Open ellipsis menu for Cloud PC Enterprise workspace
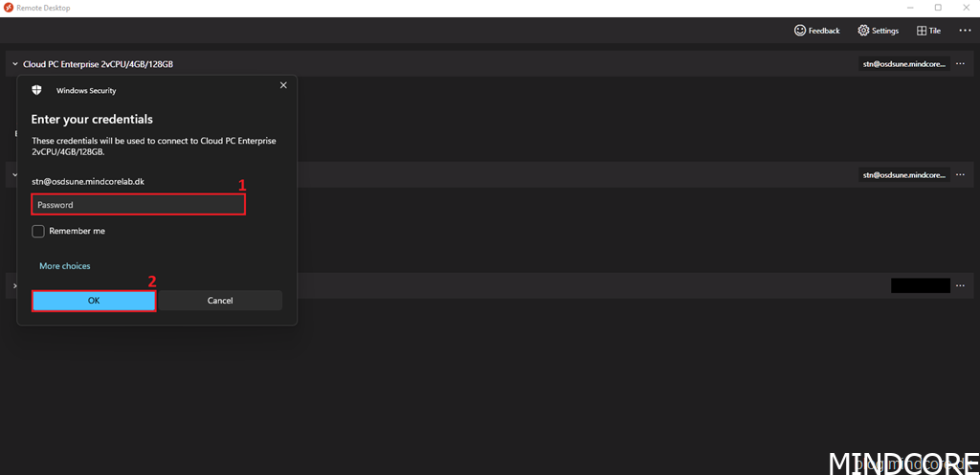 click(961, 64)
